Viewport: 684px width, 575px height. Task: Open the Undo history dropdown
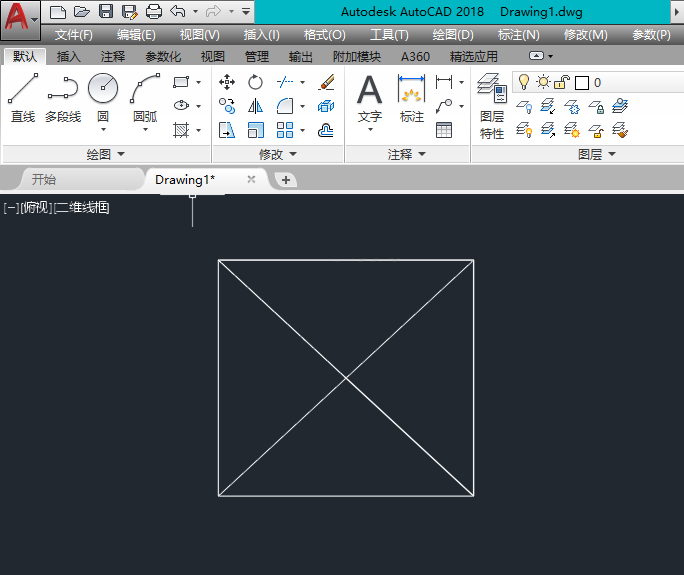point(195,11)
